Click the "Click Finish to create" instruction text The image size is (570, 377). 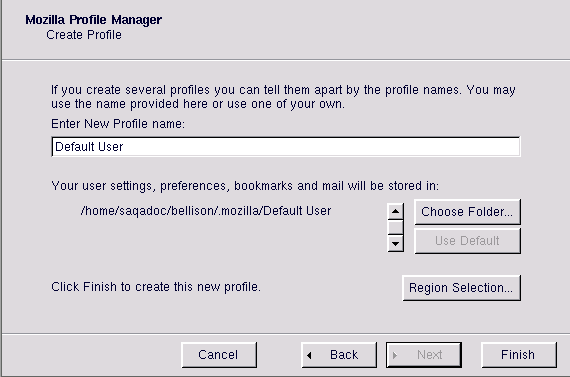tap(156, 287)
